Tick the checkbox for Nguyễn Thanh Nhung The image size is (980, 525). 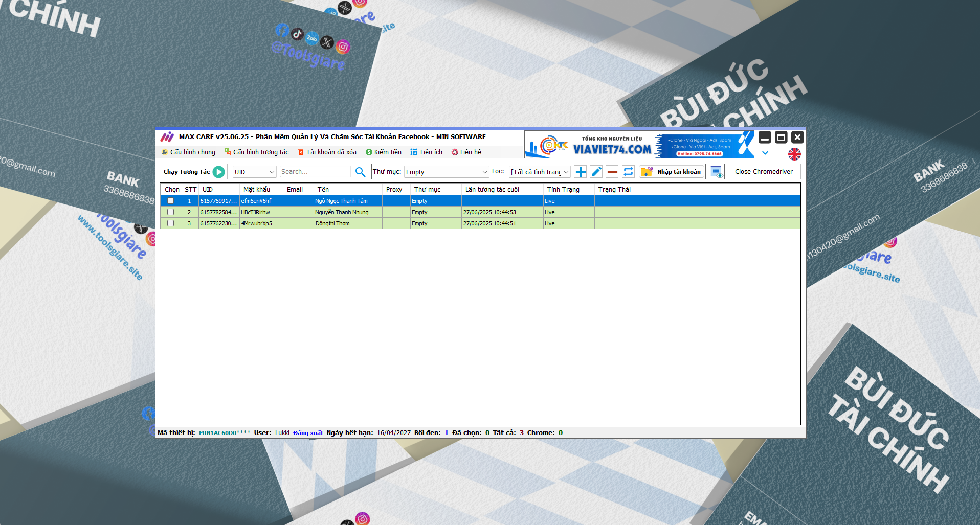pos(170,212)
